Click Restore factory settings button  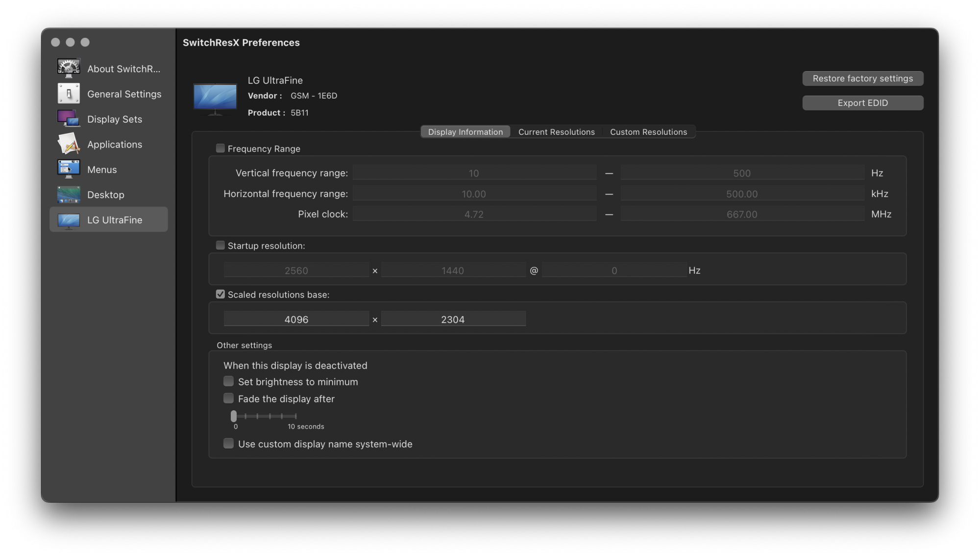(862, 78)
